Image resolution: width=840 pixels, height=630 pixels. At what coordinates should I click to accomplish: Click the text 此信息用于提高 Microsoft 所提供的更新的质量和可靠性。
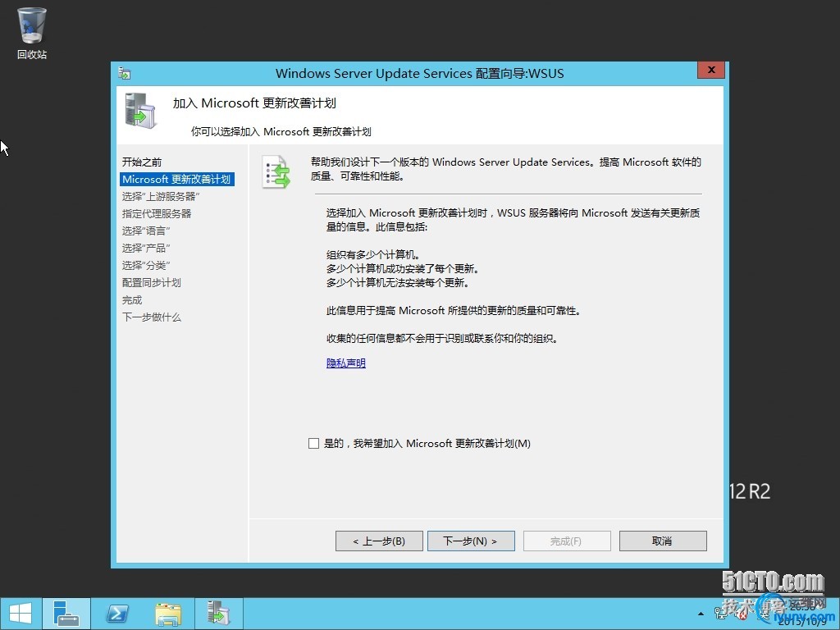coord(454,311)
